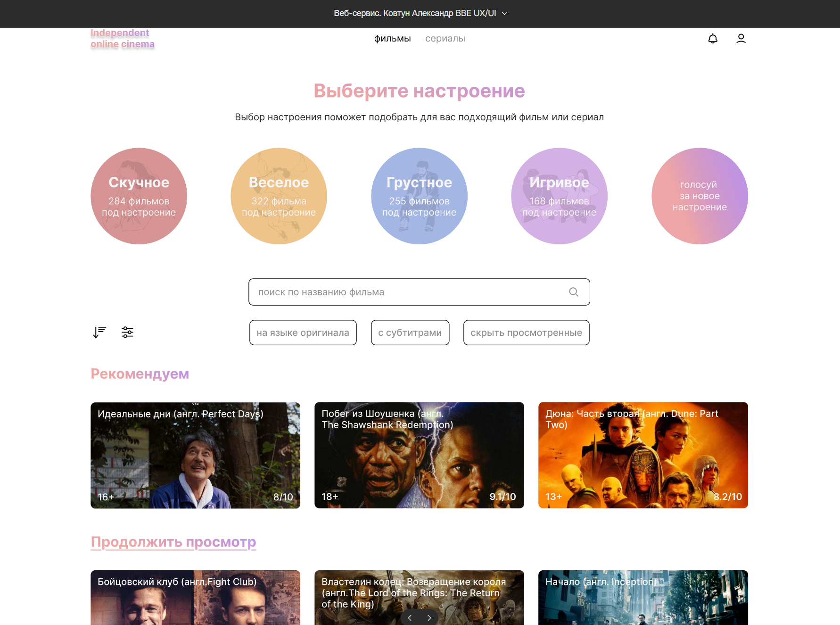Click the Рекомендуем section heading

click(x=140, y=374)
